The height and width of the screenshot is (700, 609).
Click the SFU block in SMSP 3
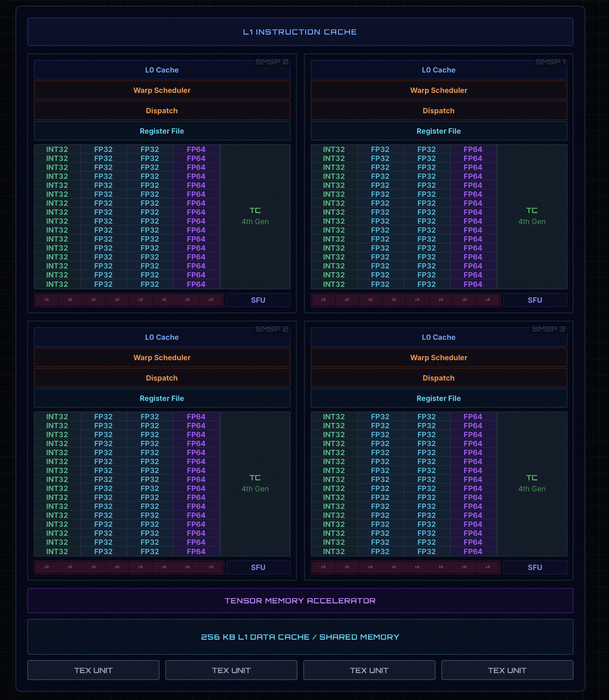535,568
